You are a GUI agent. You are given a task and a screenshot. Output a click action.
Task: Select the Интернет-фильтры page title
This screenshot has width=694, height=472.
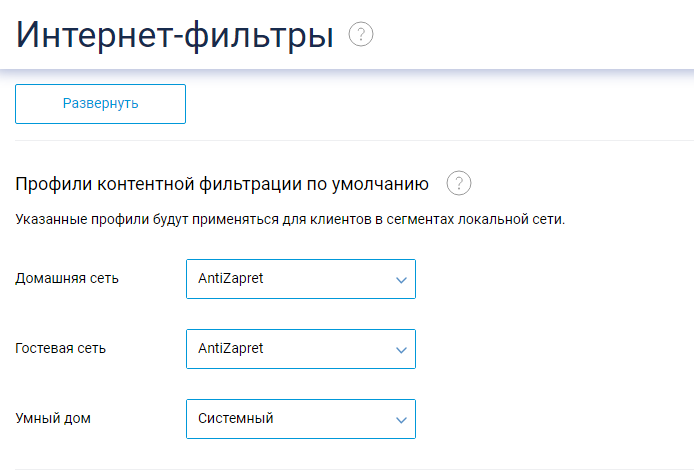175,35
